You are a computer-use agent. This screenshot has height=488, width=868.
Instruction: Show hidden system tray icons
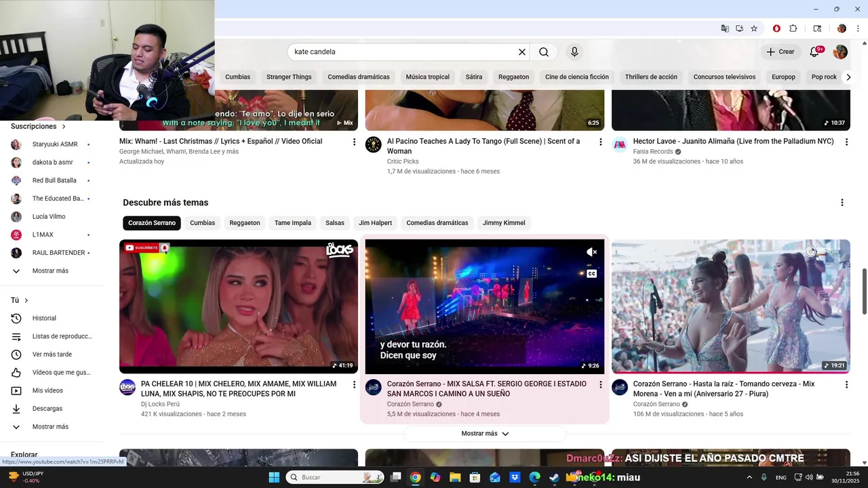coord(750,477)
